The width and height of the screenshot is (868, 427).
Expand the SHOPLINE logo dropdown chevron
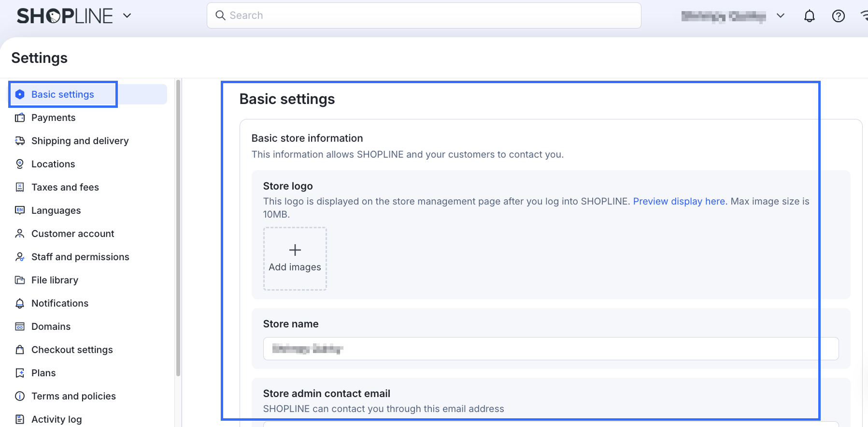click(127, 15)
